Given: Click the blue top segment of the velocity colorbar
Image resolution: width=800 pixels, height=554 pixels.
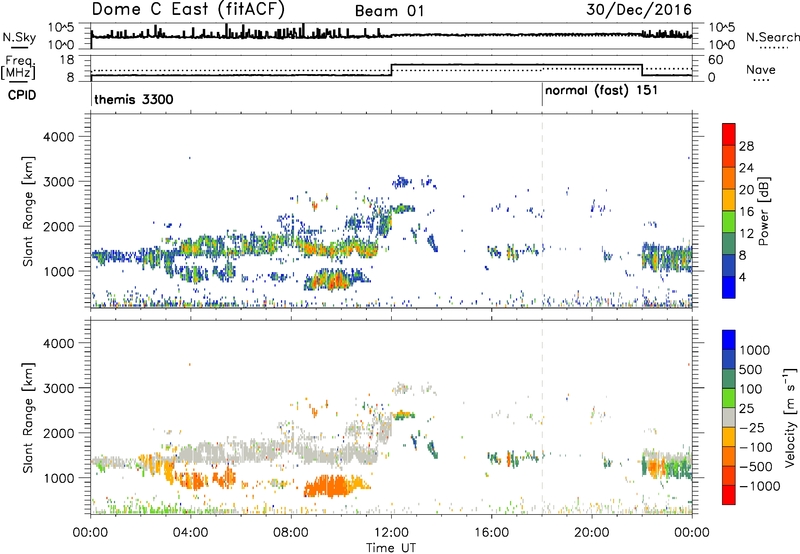Looking at the screenshot, I should [729, 340].
